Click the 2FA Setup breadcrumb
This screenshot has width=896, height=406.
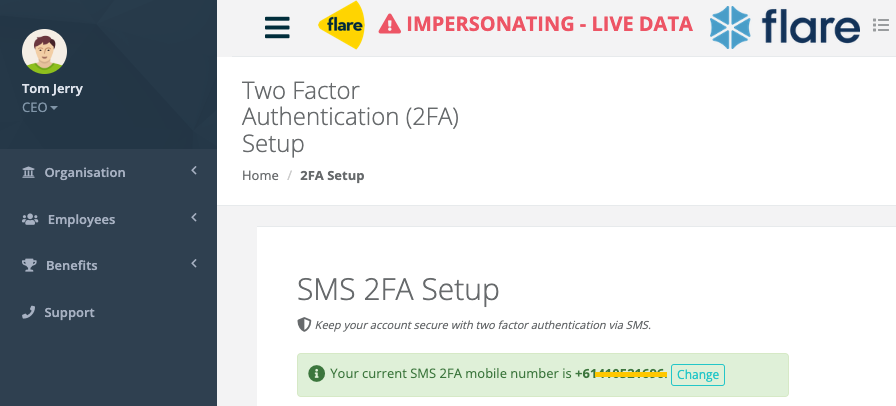coord(332,176)
